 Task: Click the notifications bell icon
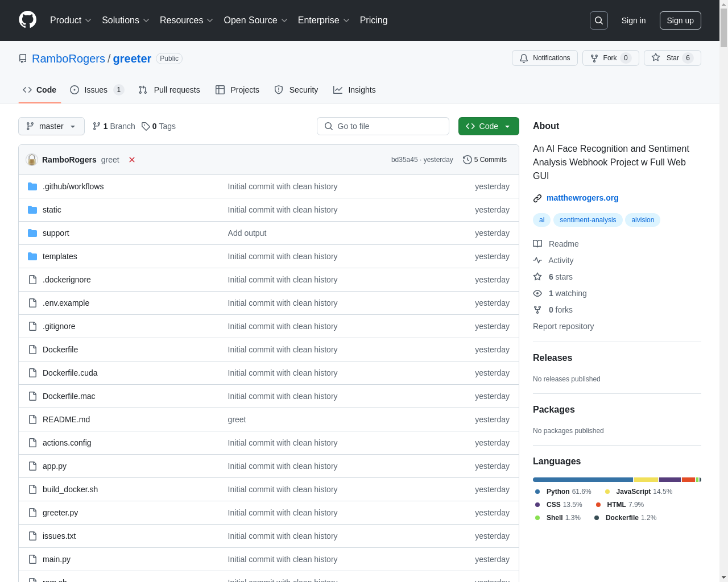(x=524, y=58)
